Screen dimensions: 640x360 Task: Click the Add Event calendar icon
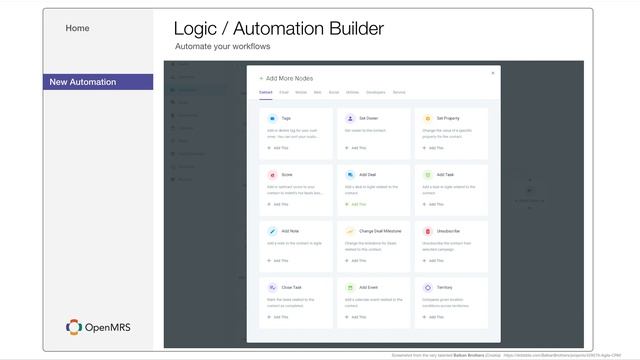tap(350, 287)
